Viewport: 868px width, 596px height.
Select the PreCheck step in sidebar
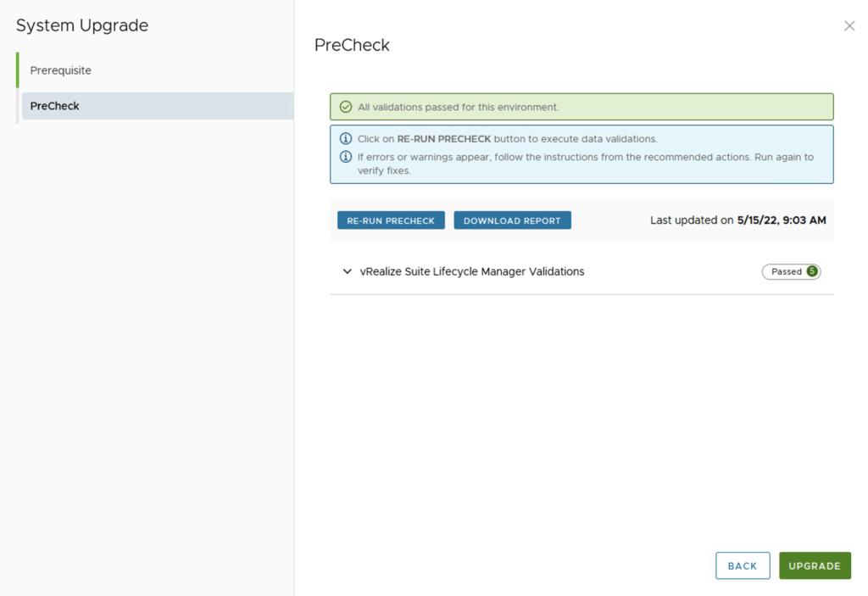(x=55, y=106)
